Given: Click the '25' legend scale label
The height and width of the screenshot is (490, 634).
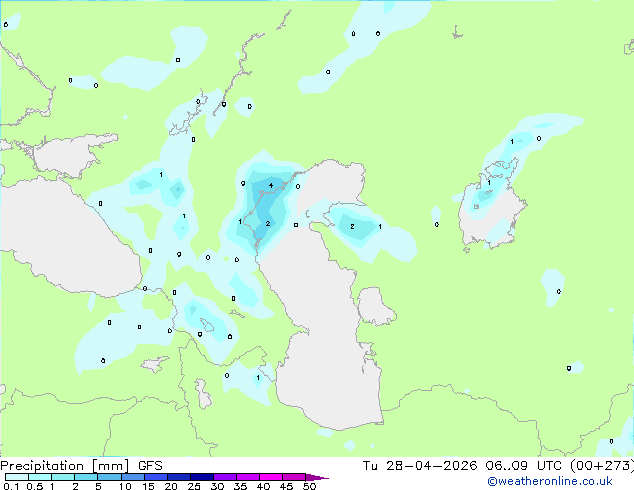Looking at the screenshot, I should 194,486.
